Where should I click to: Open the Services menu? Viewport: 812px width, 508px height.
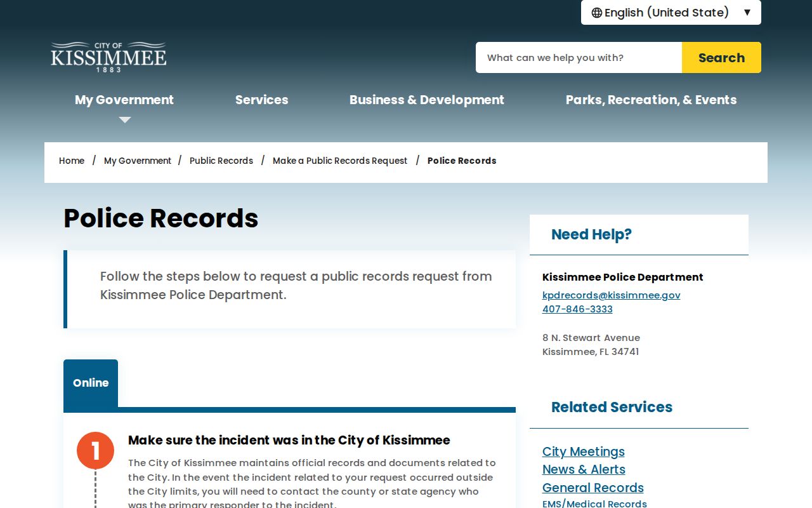[261, 100]
